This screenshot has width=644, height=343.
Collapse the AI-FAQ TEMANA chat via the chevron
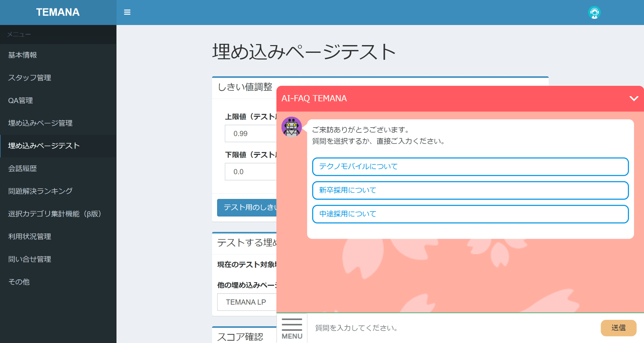(633, 99)
